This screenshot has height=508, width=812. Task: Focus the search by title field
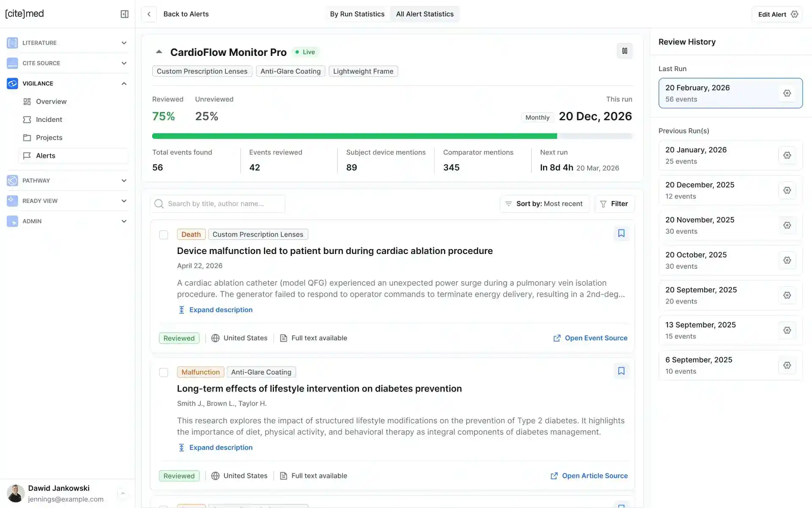tap(218, 204)
